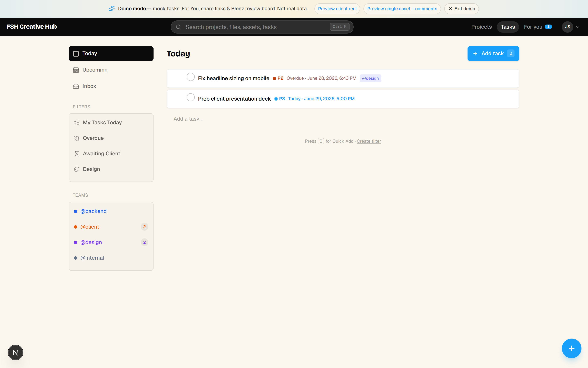Viewport: 588px width, 368px height.
Task: Click the For you 8 notification badge
Action: [x=548, y=27]
